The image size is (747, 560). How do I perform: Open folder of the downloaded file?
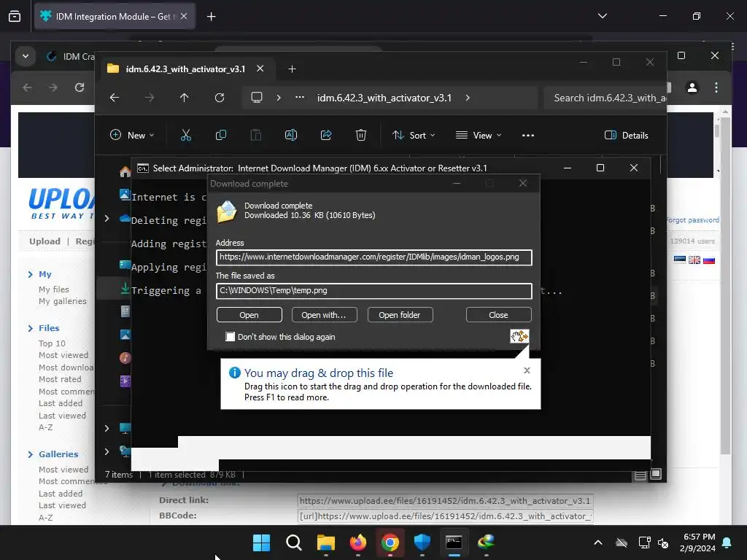(x=400, y=315)
